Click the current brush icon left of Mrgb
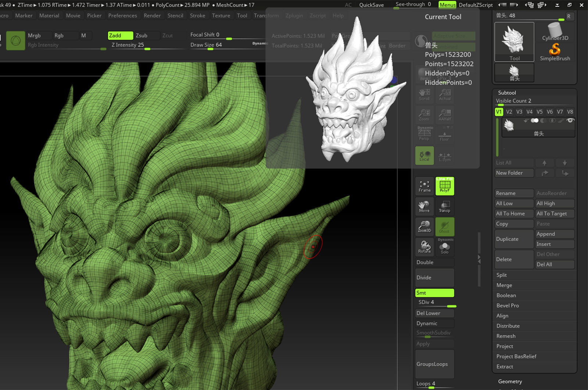 click(15, 40)
